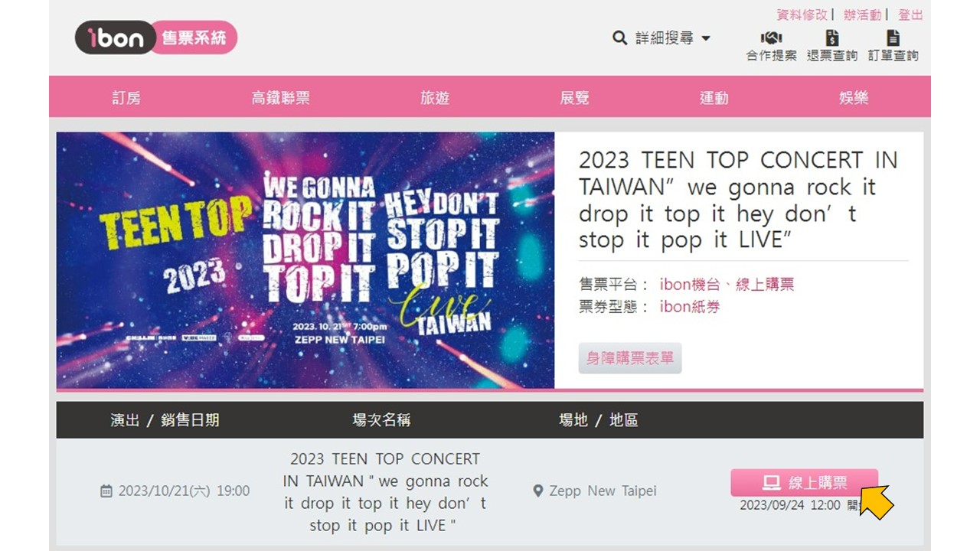Select the 展覽 menu item
The image size is (980, 551).
pos(574,97)
